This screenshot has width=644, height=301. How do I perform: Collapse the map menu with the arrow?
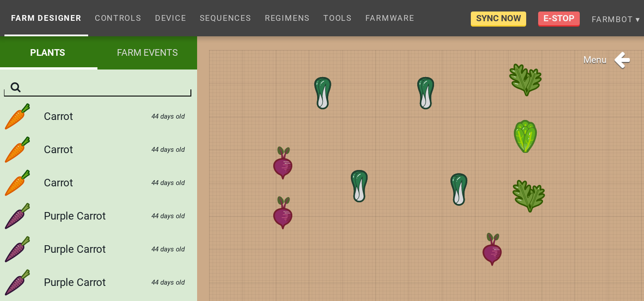coord(622,59)
